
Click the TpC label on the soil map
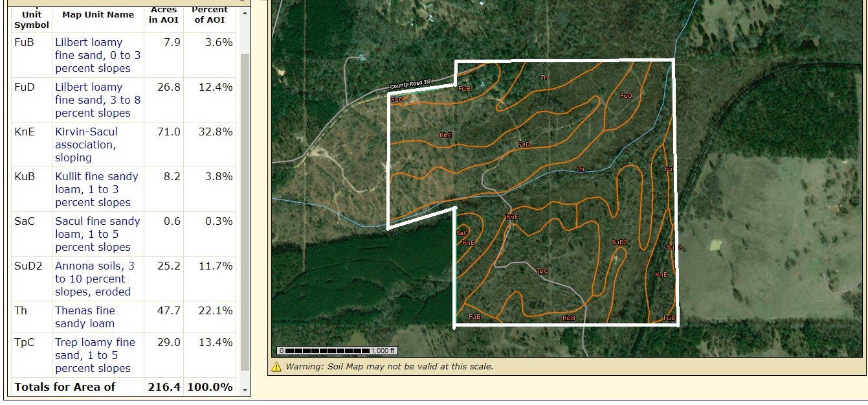click(x=542, y=271)
